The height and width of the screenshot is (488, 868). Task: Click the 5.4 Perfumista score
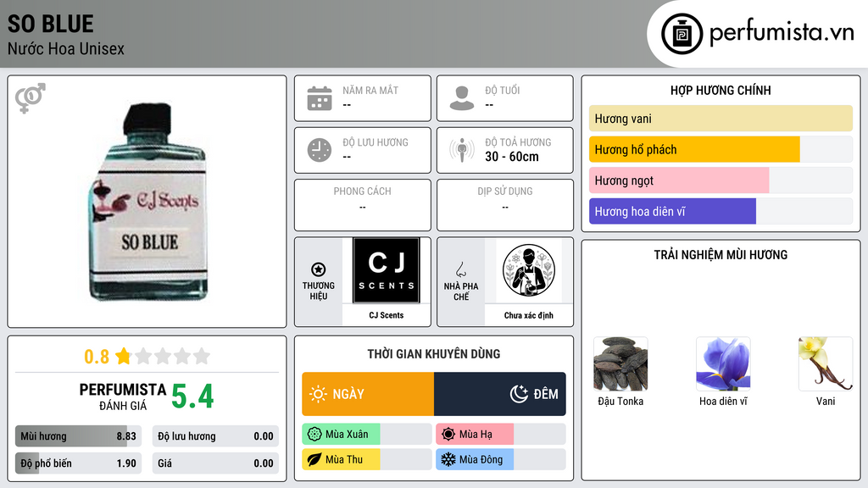click(x=192, y=396)
